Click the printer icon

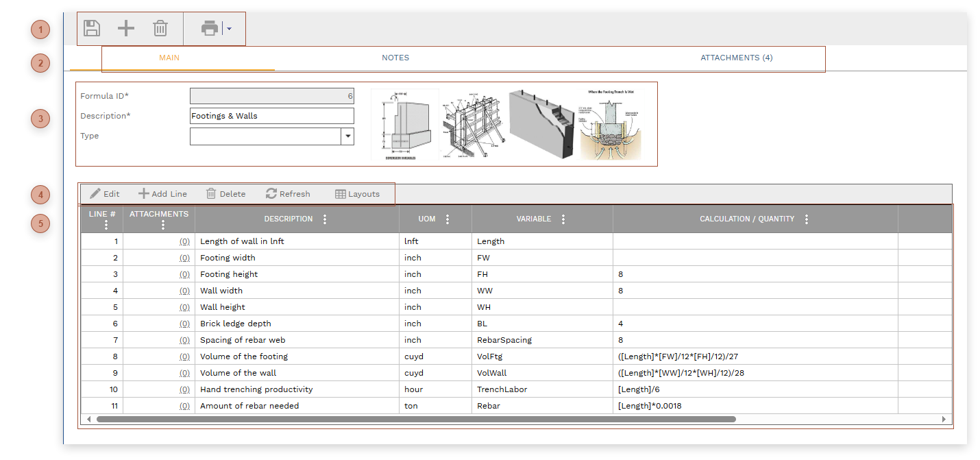(209, 28)
